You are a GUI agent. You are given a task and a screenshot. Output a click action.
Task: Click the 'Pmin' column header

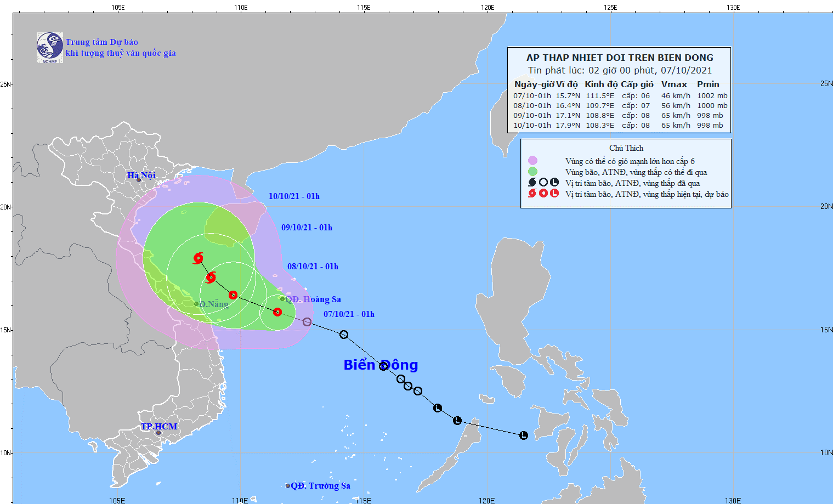708,84
